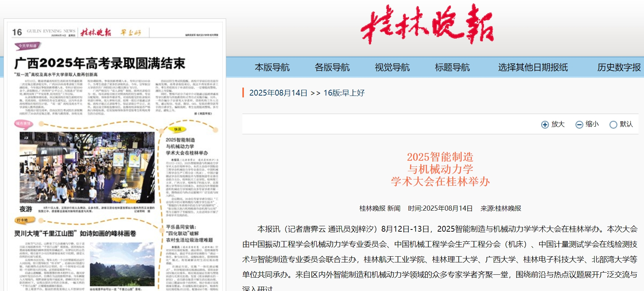Click the zoom-in plus icon beside 放大

(x=545, y=125)
